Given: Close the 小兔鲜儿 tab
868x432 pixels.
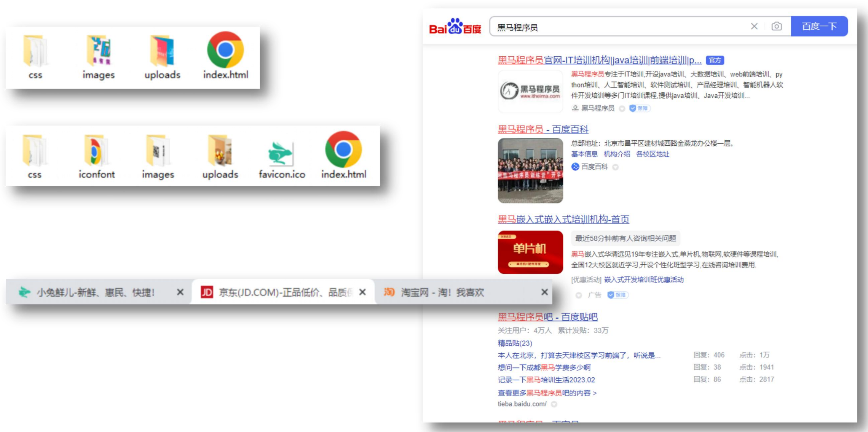Looking at the screenshot, I should point(180,292).
